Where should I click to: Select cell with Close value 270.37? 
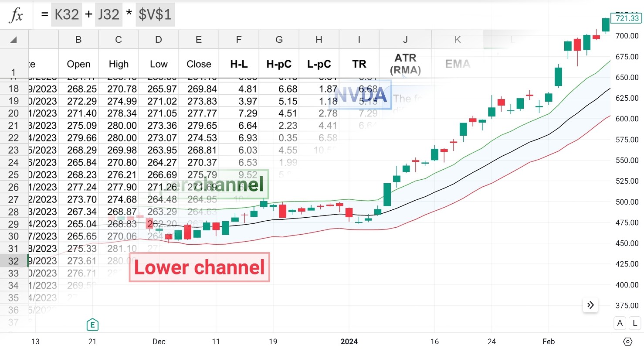click(199, 162)
